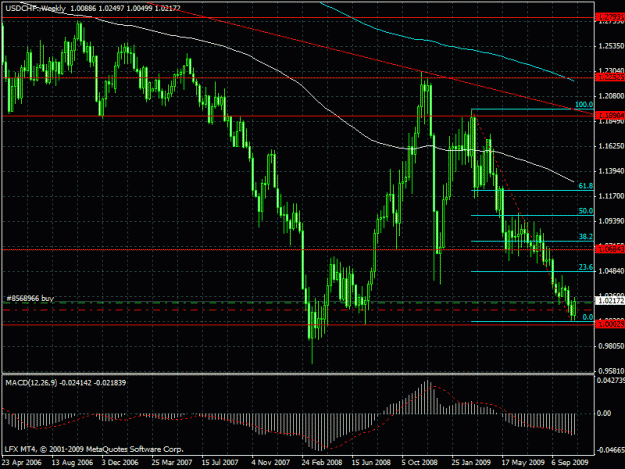The image size is (625, 469).
Task: Click the 1.20800 price axis value
Action: click(x=611, y=96)
